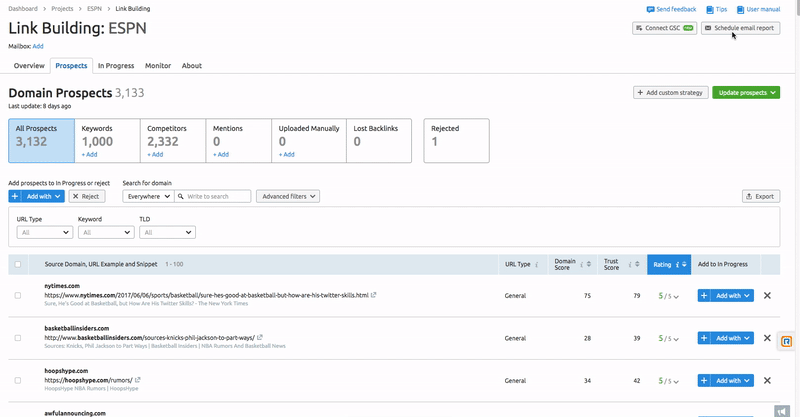800x417 pixels.
Task: Click the Reject button above table
Action: coord(87,196)
